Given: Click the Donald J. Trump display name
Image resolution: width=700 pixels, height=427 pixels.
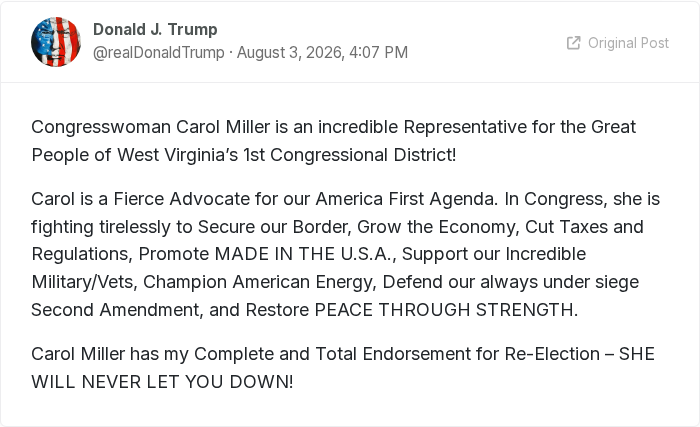Looking at the screenshot, I should (155, 29).
